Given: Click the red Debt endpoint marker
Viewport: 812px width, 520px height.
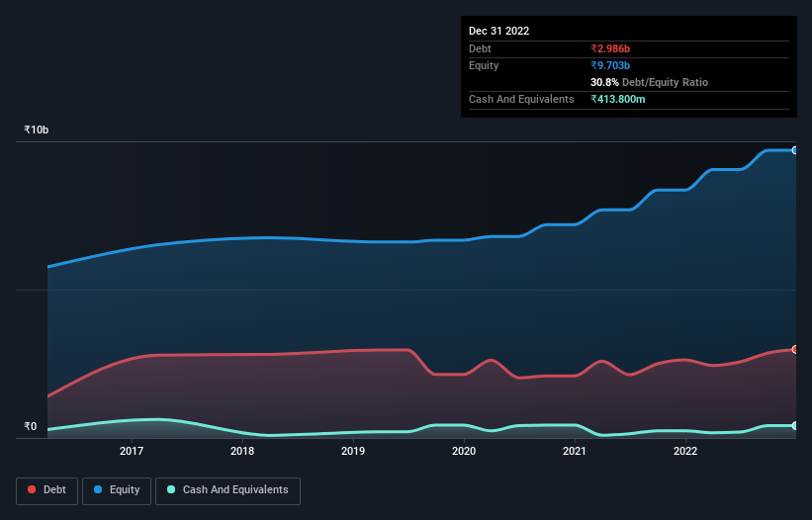Looking at the screenshot, I should (795, 350).
